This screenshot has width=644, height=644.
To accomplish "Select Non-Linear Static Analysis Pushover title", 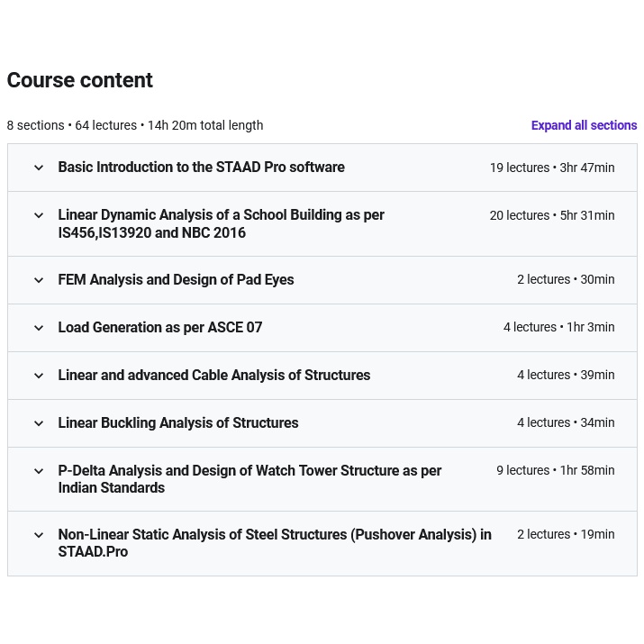I will (274, 543).
